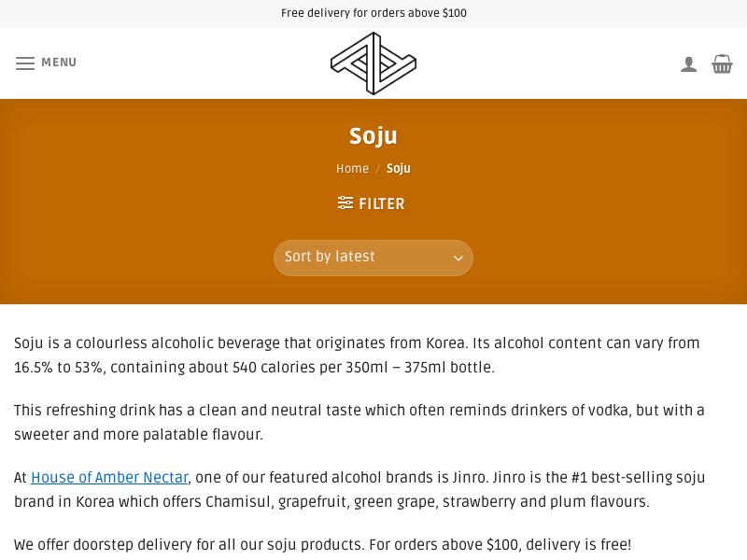Click the FILTER button
Image resolution: width=747 pixels, height=560 pixels.
point(371,203)
